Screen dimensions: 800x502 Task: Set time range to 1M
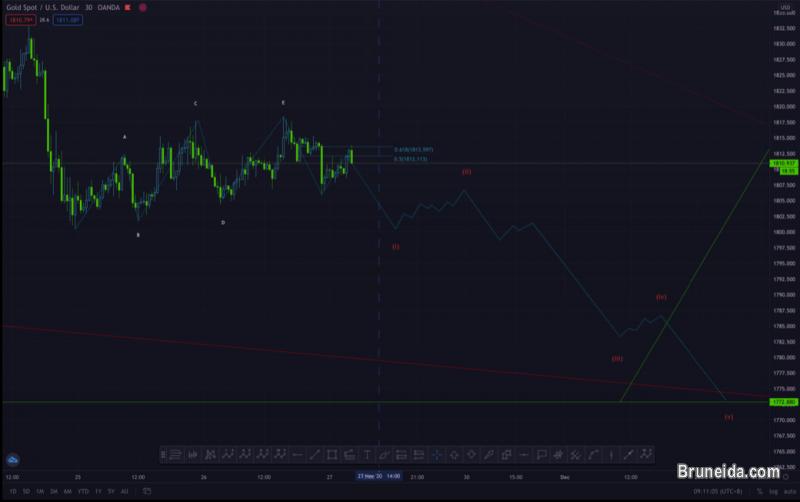(x=40, y=492)
